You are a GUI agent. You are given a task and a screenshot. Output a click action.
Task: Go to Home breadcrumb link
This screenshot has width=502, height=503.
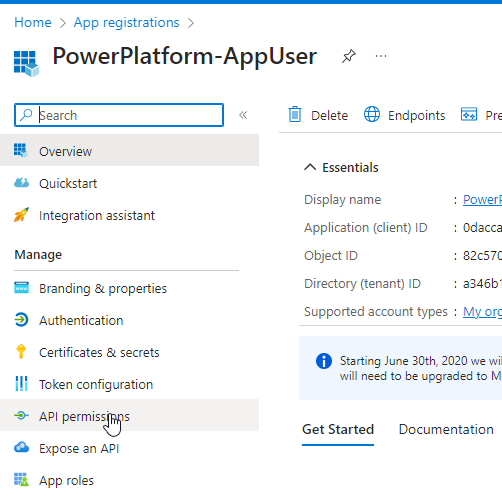point(33,22)
